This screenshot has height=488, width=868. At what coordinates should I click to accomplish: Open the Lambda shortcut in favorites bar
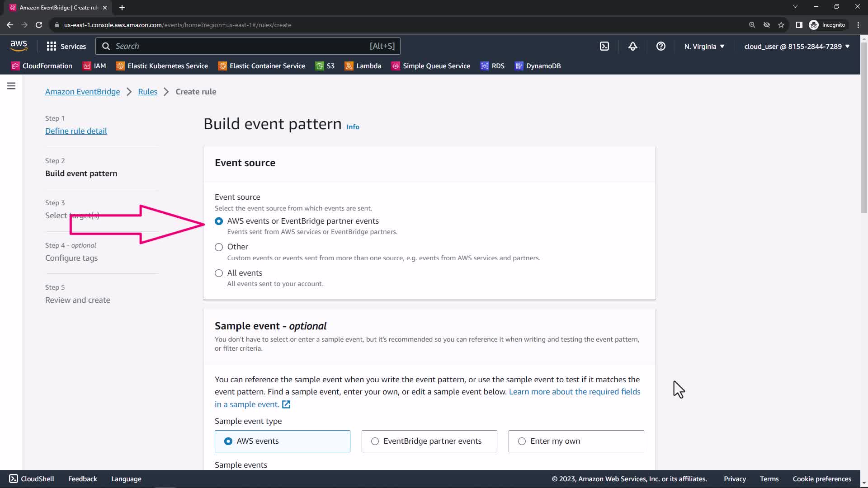pyautogui.click(x=363, y=66)
